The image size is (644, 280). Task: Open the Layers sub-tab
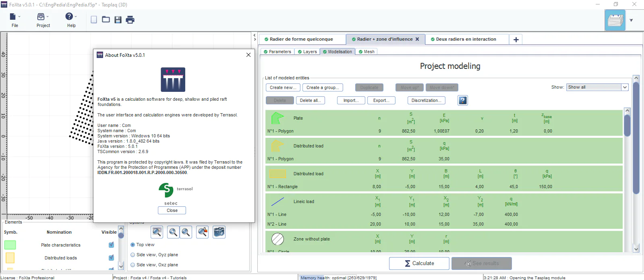coord(307,52)
